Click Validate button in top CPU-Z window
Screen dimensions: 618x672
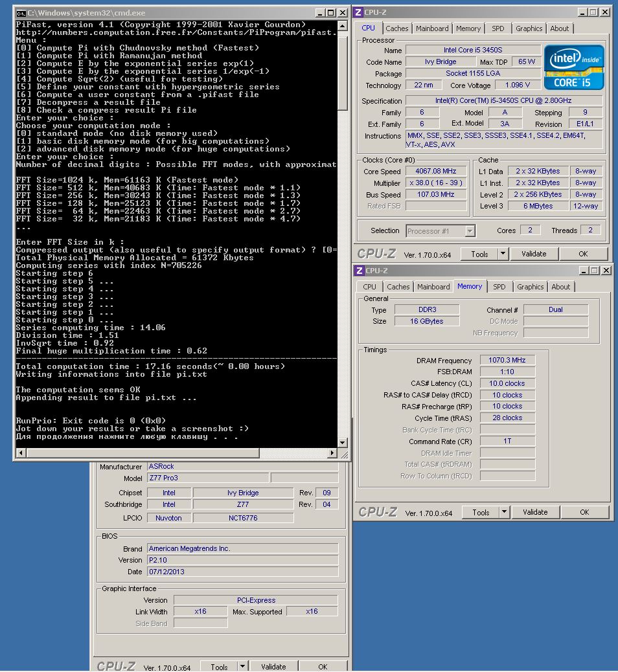534,254
